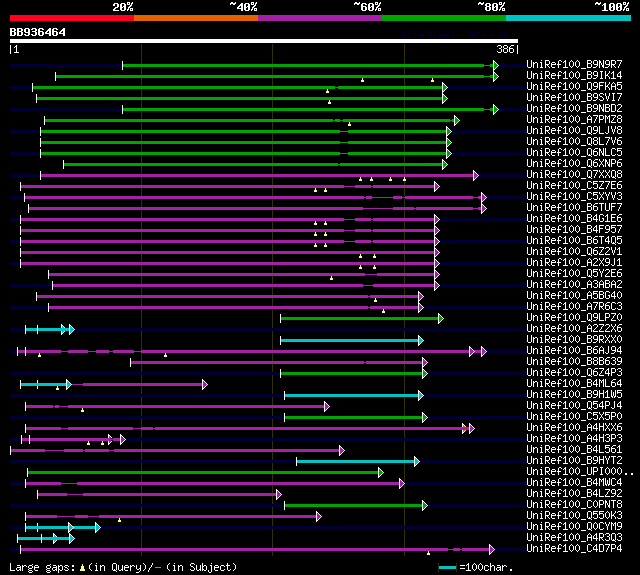Open hit UniRef100_B9NBD2
The width and height of the screenshot is (640, 575).
coord(574,109)
